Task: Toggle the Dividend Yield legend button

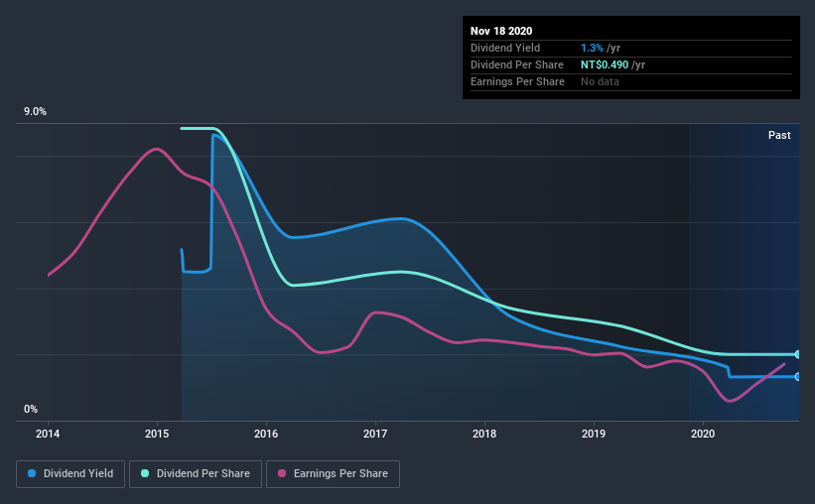Action: click(x=70, y=474)
